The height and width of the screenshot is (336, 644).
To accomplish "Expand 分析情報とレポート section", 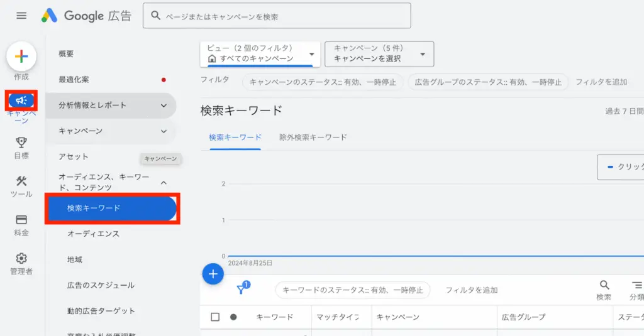I will (x=111, y=106).
